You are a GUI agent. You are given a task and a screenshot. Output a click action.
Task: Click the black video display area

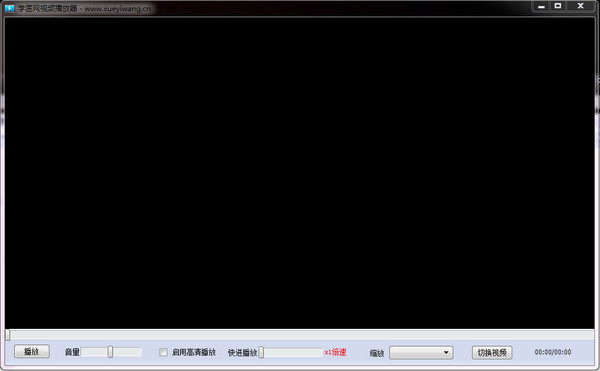click(300, 173)
